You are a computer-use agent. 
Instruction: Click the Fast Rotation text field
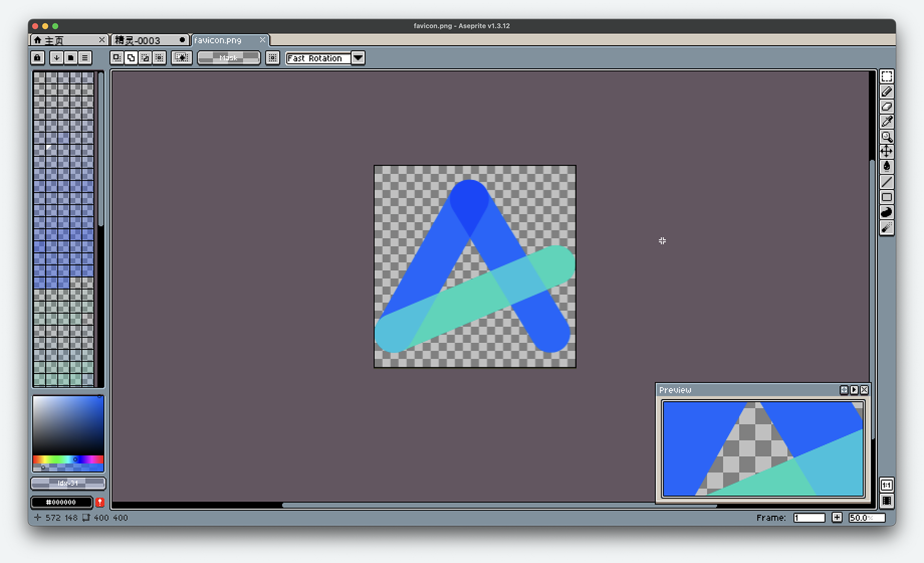click(318, 58)
